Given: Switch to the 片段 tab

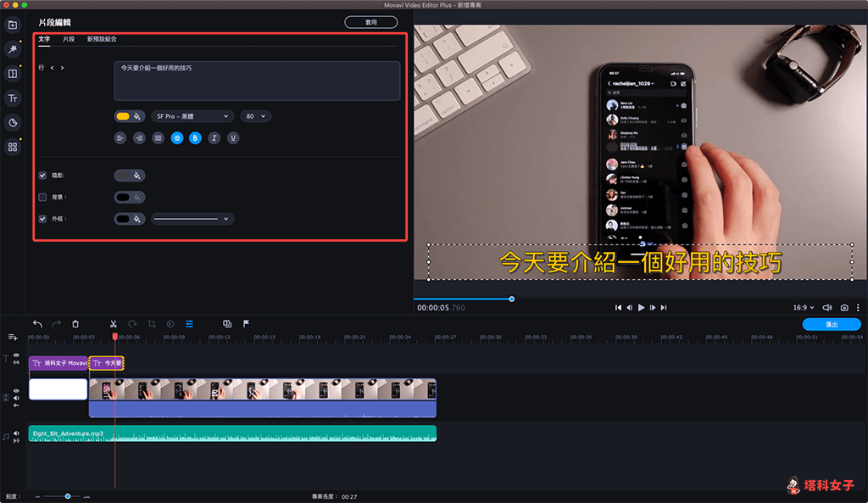Looking at the screenshot, I should 69,39.
